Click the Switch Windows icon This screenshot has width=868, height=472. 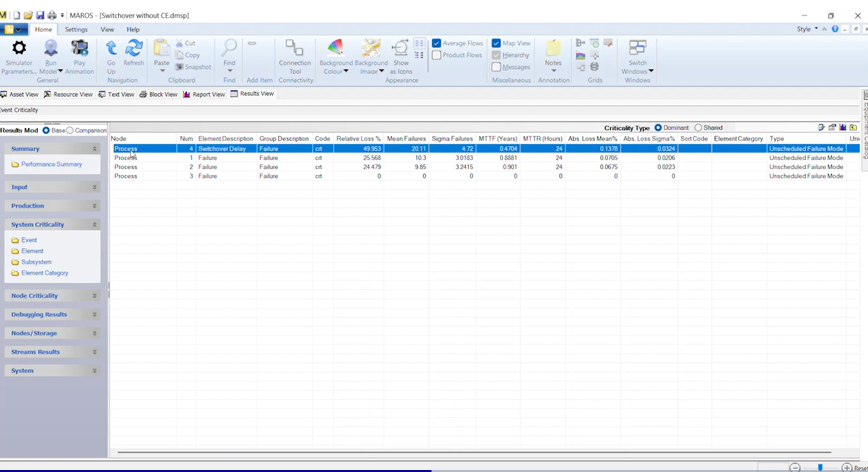coord(637,48)
